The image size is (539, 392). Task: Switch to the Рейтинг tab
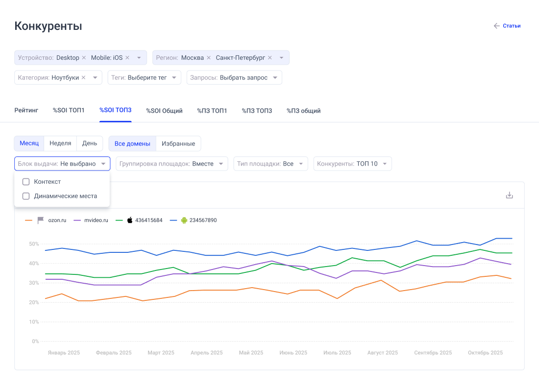pyautogui.click(x=26, y=111)
